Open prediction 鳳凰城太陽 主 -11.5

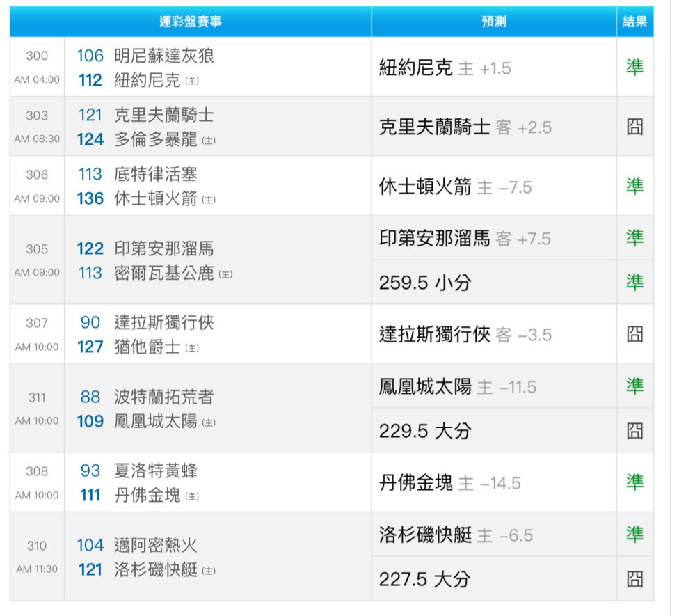pyautogui.click(x=458, y=386)
